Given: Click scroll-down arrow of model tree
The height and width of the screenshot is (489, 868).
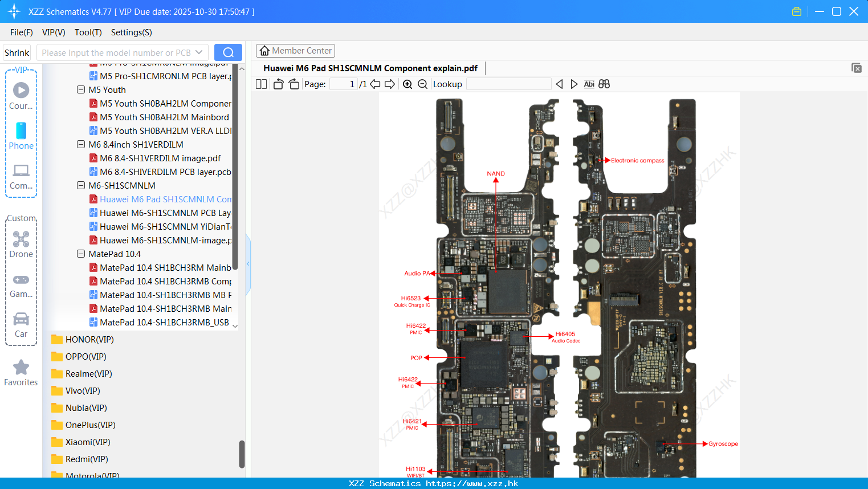Looking at the screenshot, I should coord(235,326).
